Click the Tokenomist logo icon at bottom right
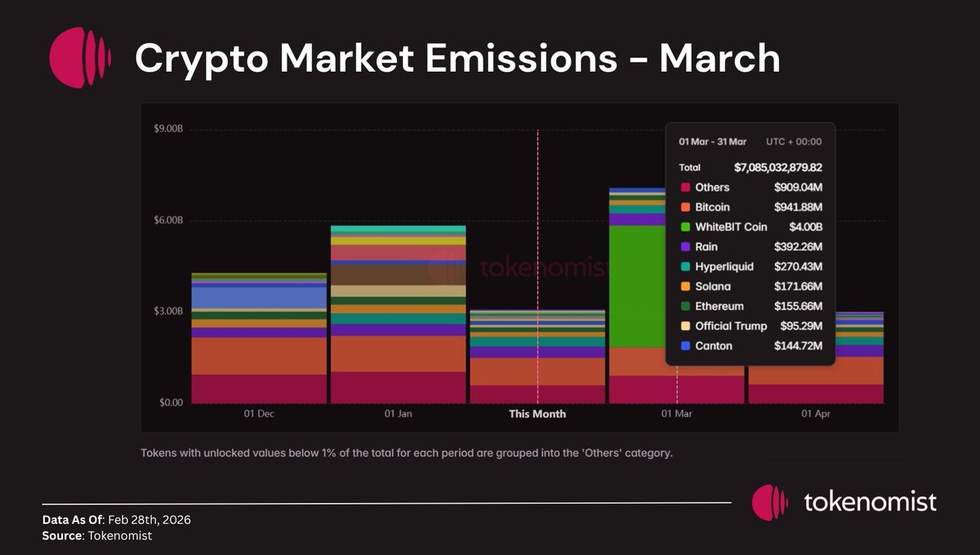 (770, 503)
